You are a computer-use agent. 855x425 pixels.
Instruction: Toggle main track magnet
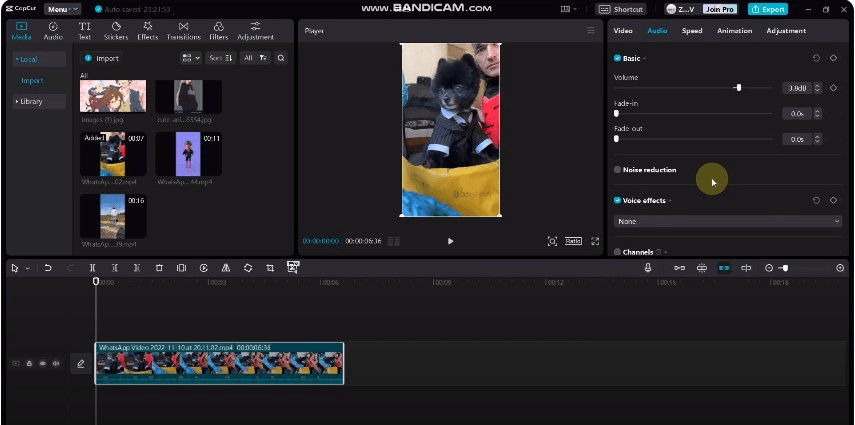[x=679, y=268]
